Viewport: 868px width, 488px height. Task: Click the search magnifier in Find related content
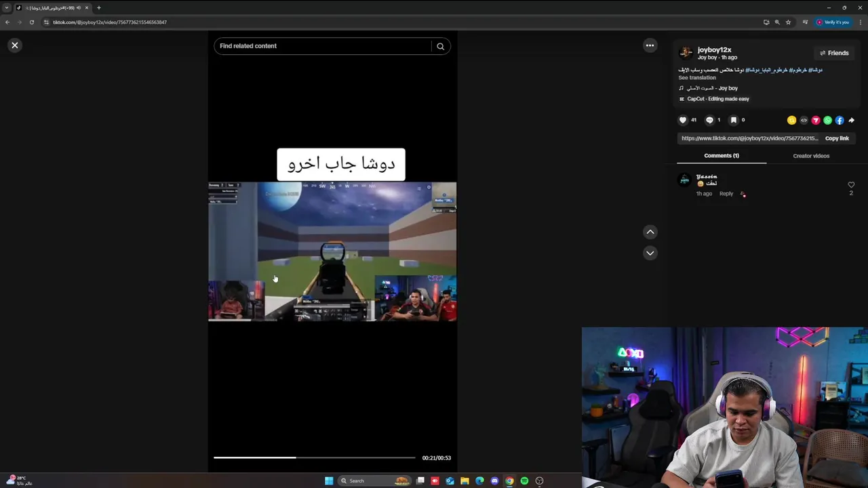(440, 46)
